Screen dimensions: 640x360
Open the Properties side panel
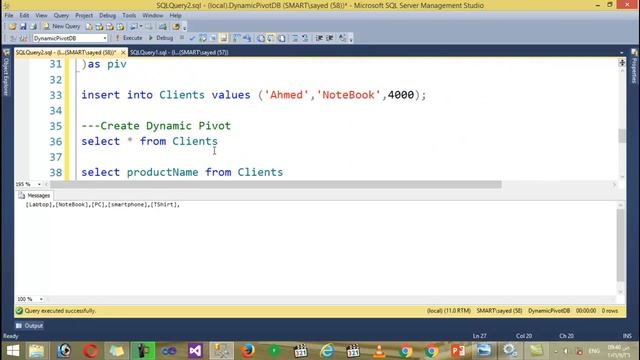point(634,67)
